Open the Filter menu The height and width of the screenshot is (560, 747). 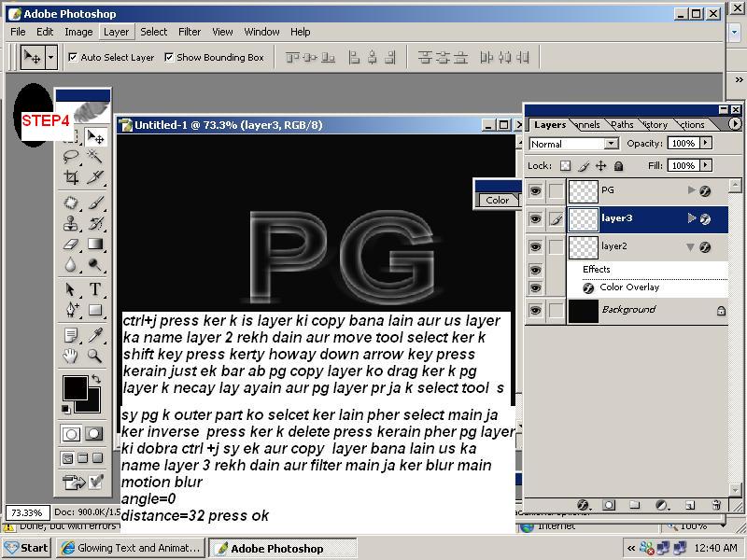(190, 32)
